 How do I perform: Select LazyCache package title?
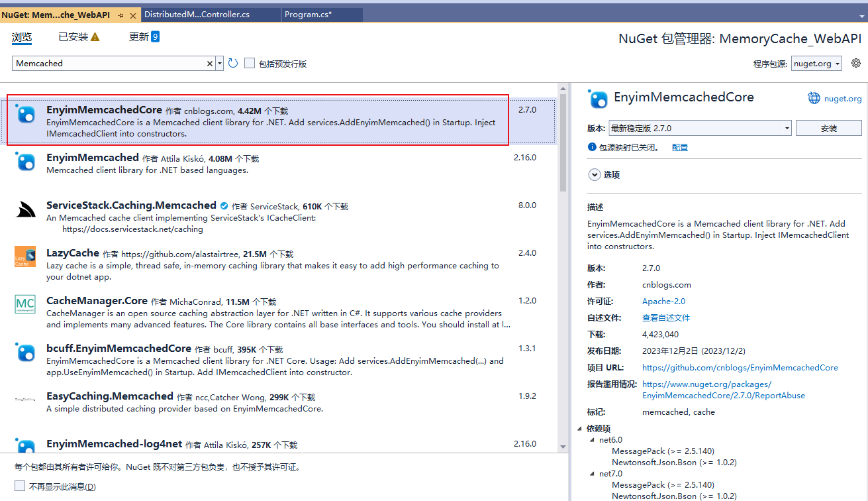(73, 253)
